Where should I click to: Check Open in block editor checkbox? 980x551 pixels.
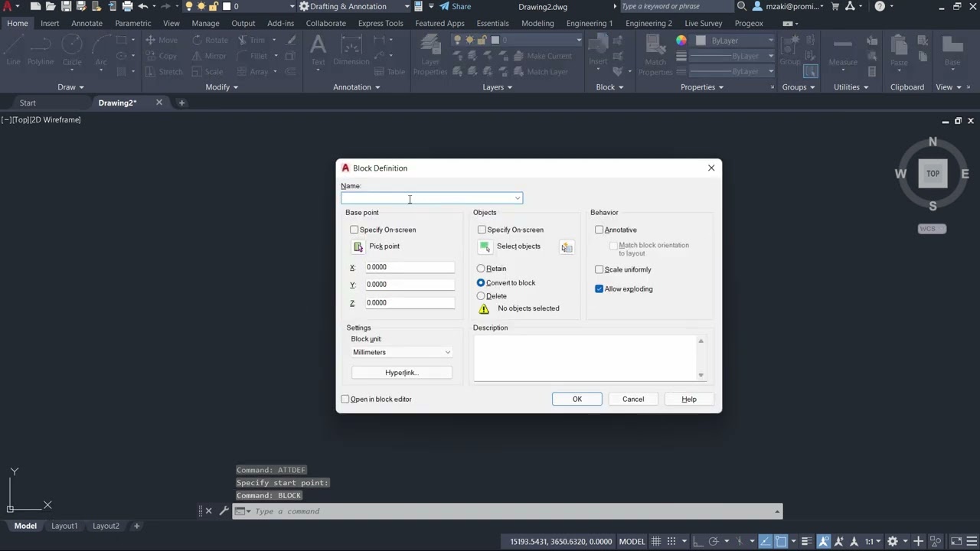pyautogui.click(x=345, y=399)
